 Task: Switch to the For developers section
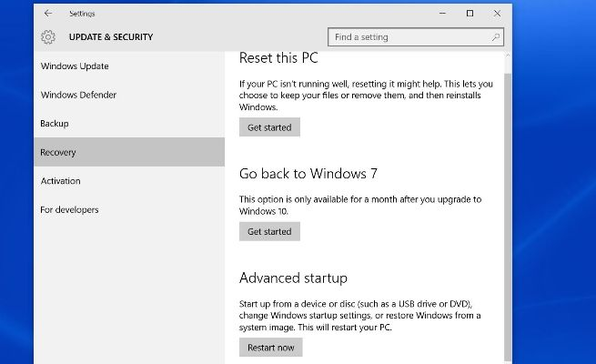[x=70, y=210]
